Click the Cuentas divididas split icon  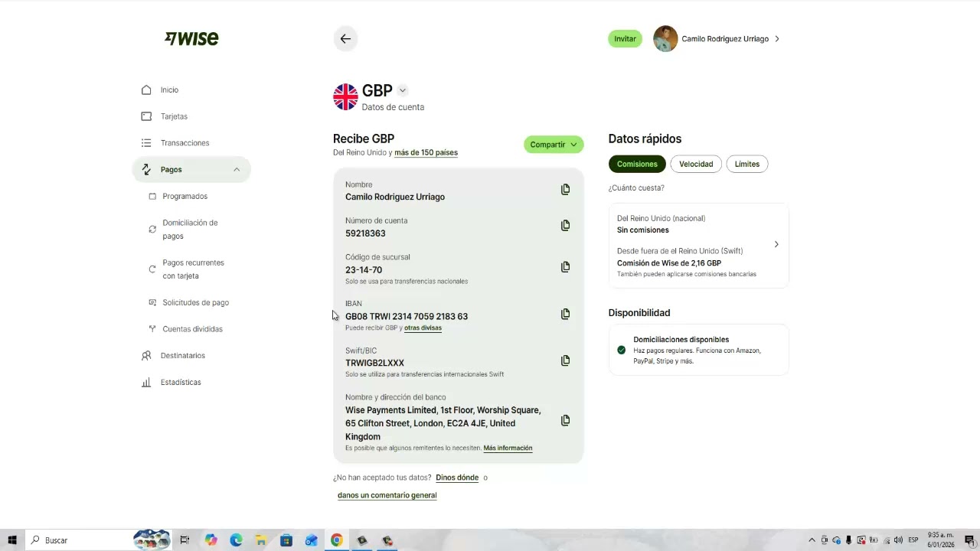(152, 329)
